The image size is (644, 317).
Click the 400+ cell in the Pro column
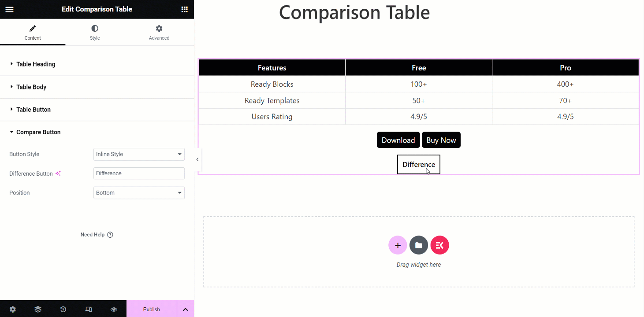[566, 84]
